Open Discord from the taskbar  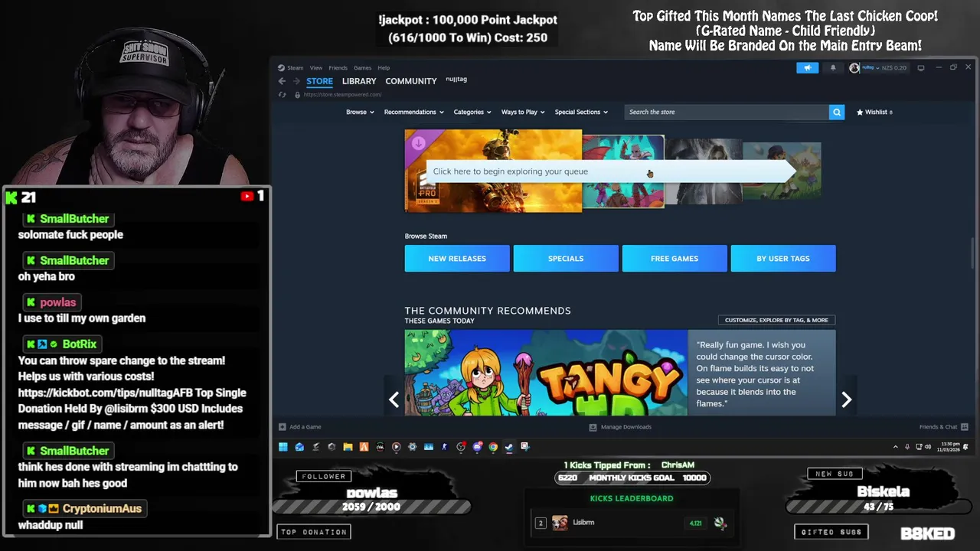point(477,447)
